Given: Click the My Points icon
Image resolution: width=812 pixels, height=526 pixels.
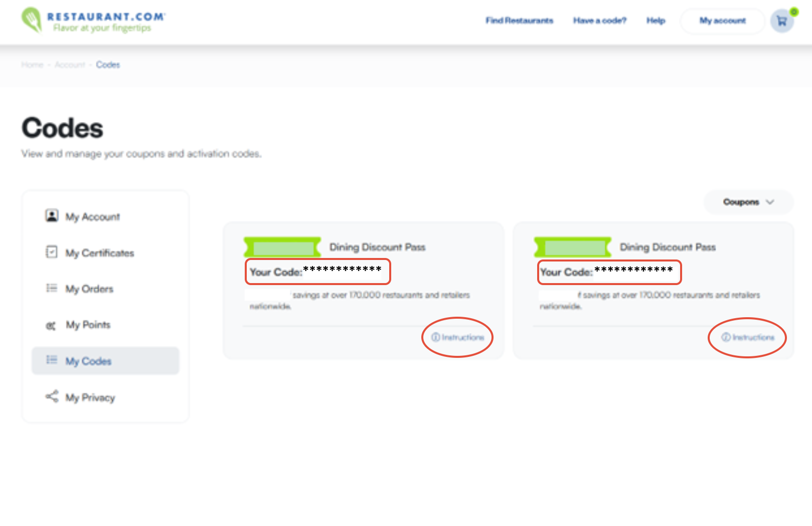Looking at the screenshot, I should (x=51, y=326).
